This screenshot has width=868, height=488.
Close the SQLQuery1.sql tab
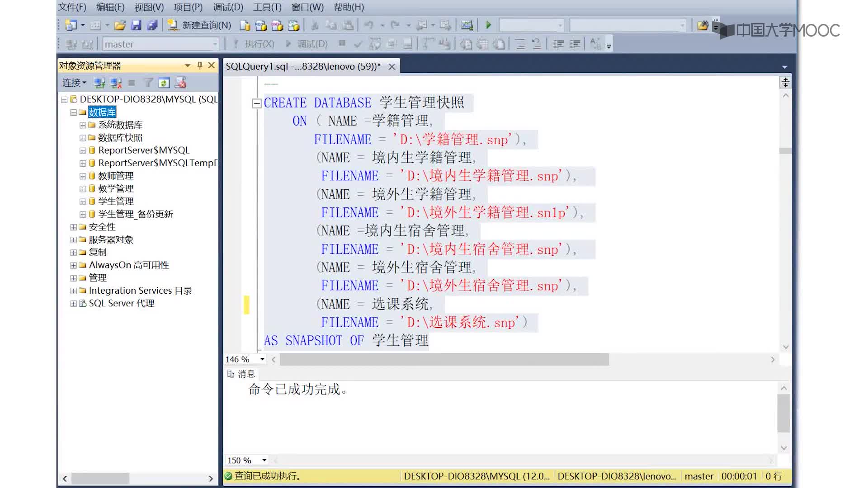click(x=392, y=67)
